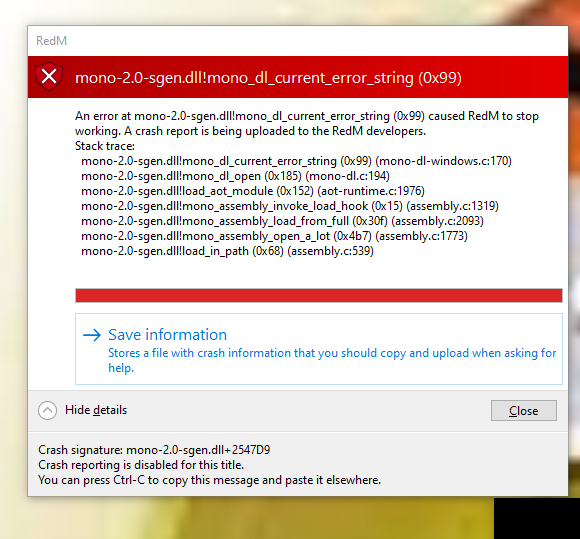Select the load_aot_module stack trace line

[253, 191]
